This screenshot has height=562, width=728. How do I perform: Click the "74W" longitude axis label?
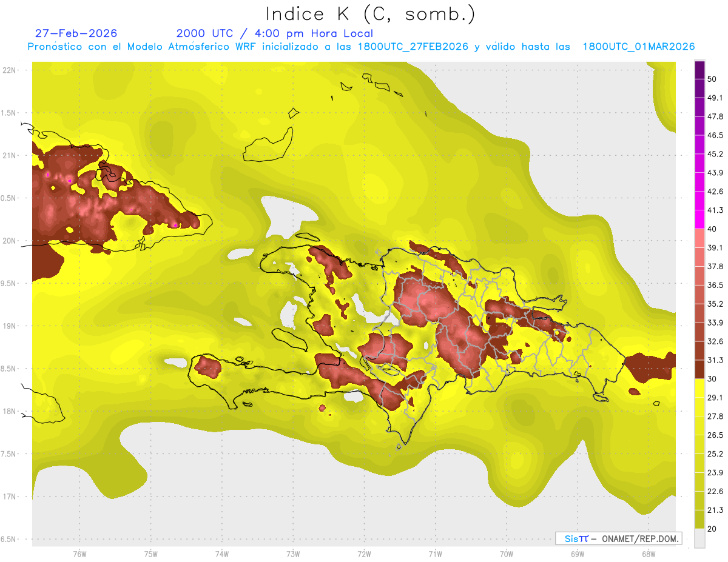(221, 554)
